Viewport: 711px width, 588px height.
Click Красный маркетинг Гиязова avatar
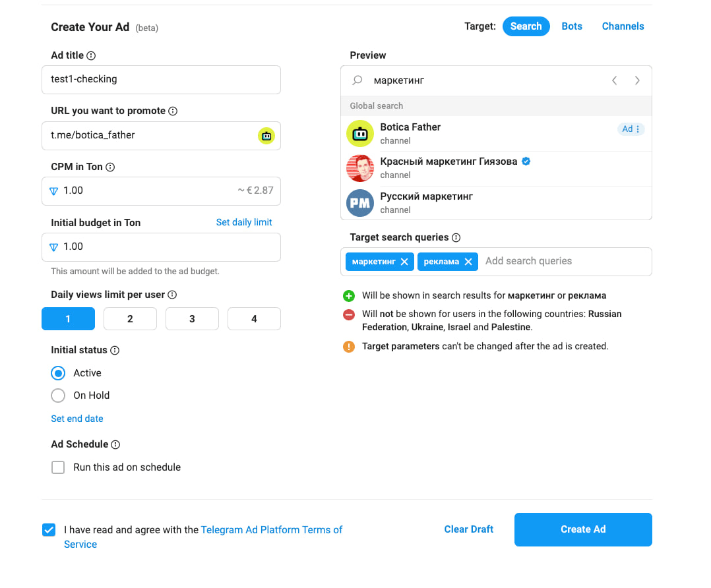360,168
